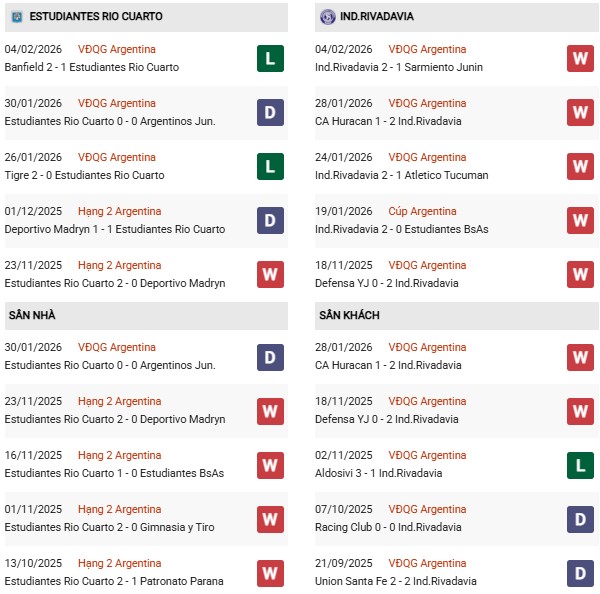Select the SÂN NHÀ section header
Image resolution: width=600 pixels, height=594 pixels.
click(x=32, y=315)
